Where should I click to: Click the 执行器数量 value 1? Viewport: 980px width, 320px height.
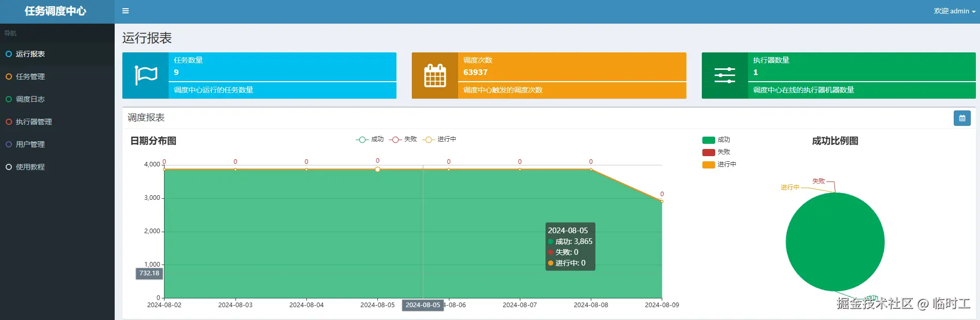click(755, 72)
